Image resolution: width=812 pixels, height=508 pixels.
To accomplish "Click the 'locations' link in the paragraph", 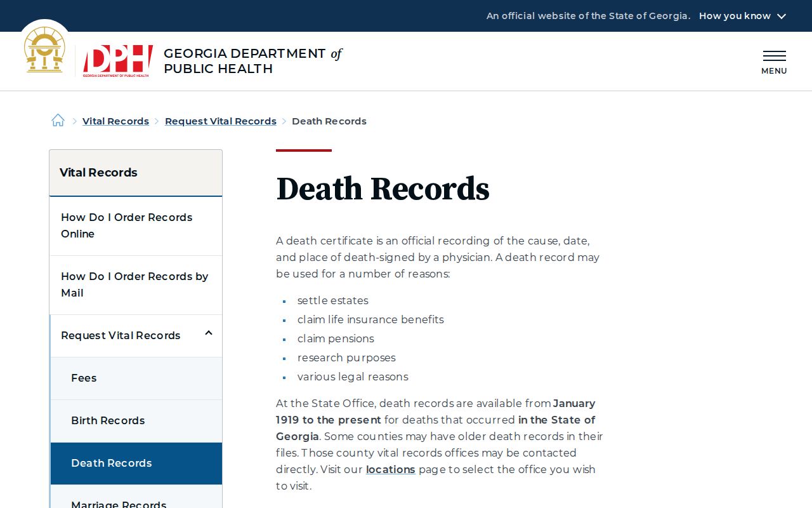I will 391,469.
